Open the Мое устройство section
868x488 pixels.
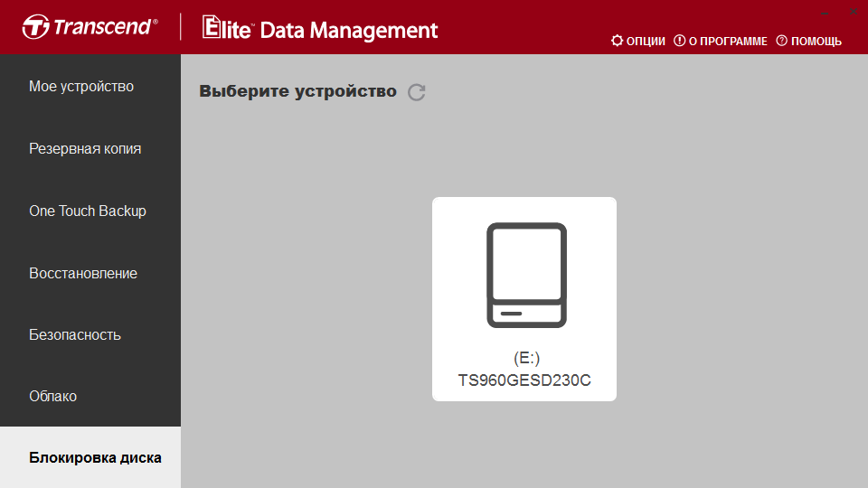coord(90,87)
